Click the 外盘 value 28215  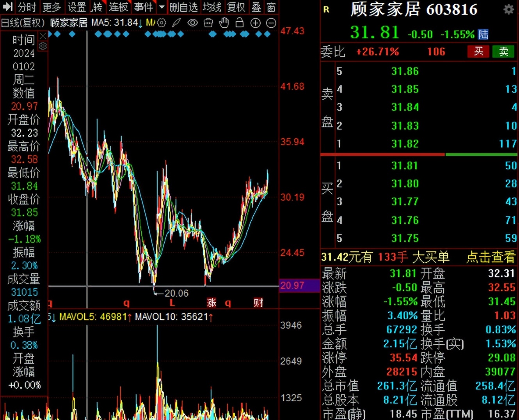pyautogui.click(x=402, y=372)
